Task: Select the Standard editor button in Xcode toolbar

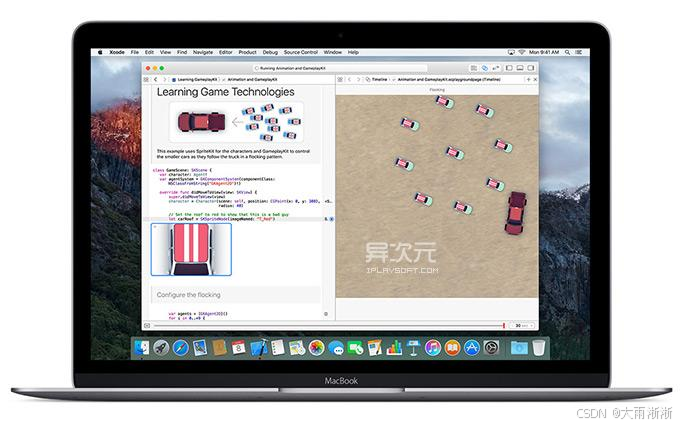Action: (x=474, y=68)
